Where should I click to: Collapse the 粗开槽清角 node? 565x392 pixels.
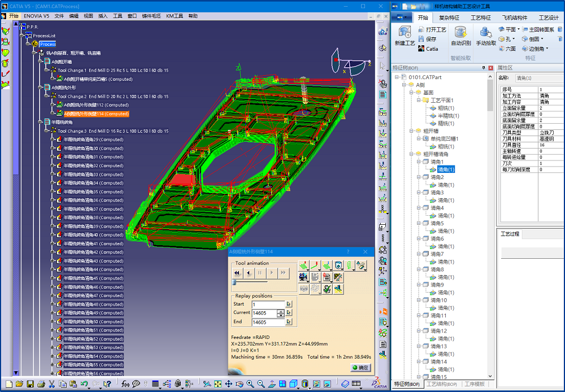pyautogui.click(x=412, y=154)
